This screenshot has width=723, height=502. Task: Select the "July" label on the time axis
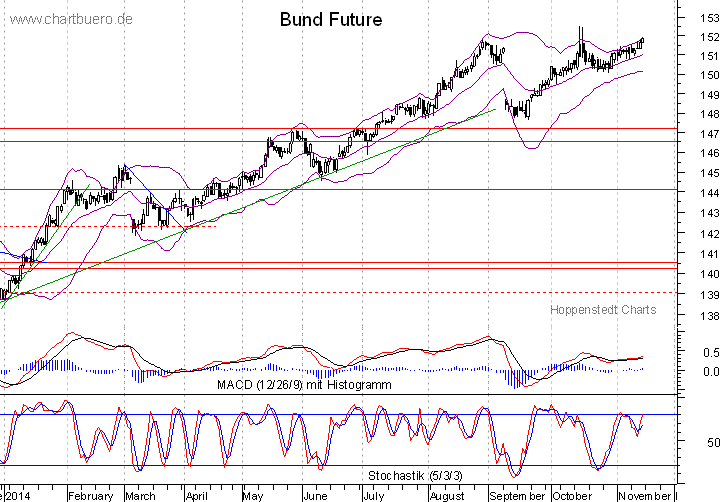pos(373,496)
